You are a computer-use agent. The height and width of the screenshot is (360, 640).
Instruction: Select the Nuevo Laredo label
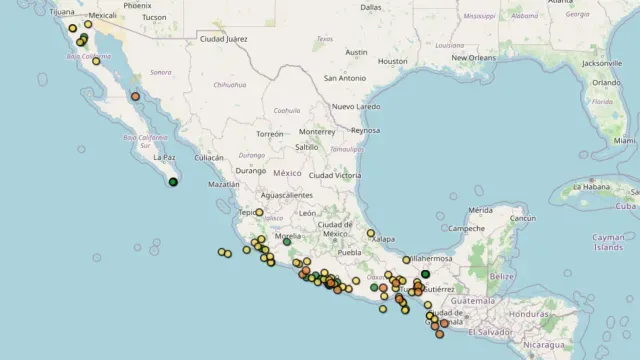(x=356, y=107)
